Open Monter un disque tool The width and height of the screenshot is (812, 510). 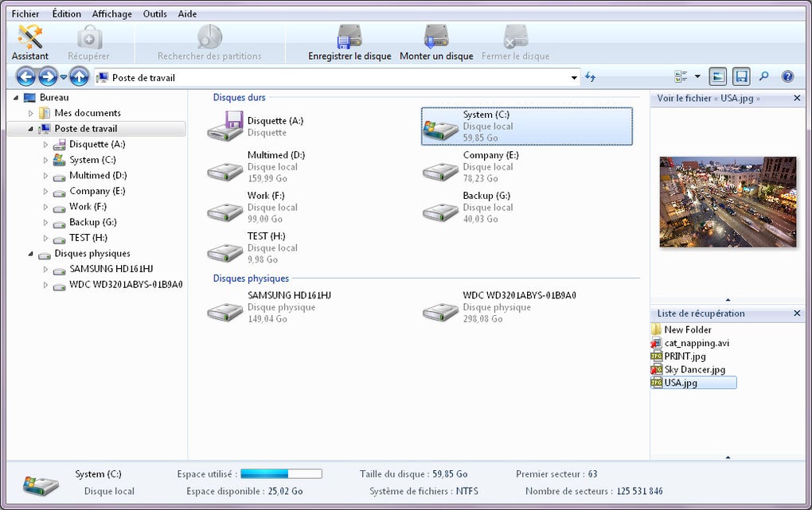coord(436,42)
